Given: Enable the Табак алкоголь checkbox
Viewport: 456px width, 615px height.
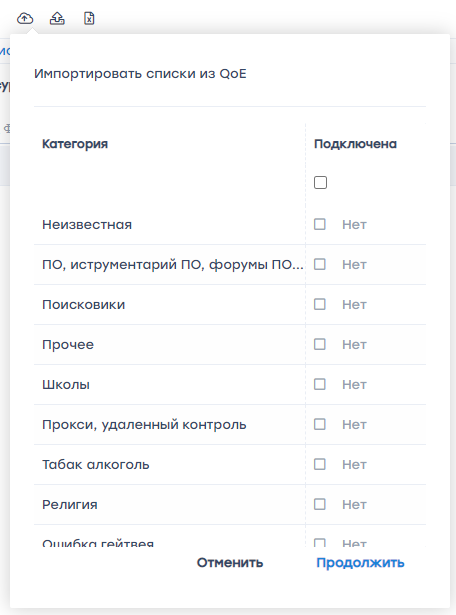Looking at the screenshot, I should point(320,464).
